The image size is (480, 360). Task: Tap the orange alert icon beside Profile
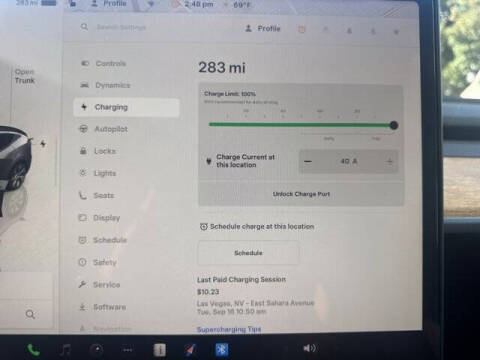click(302, 30)
